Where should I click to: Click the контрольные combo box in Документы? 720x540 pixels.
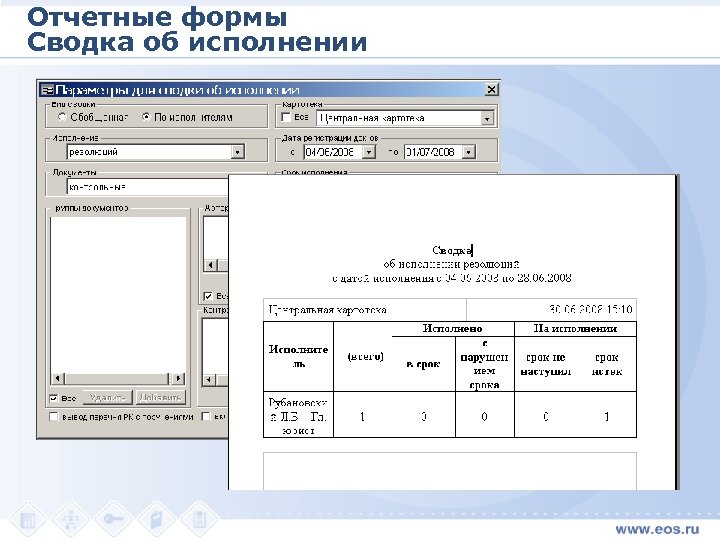[x=148, y=187]
